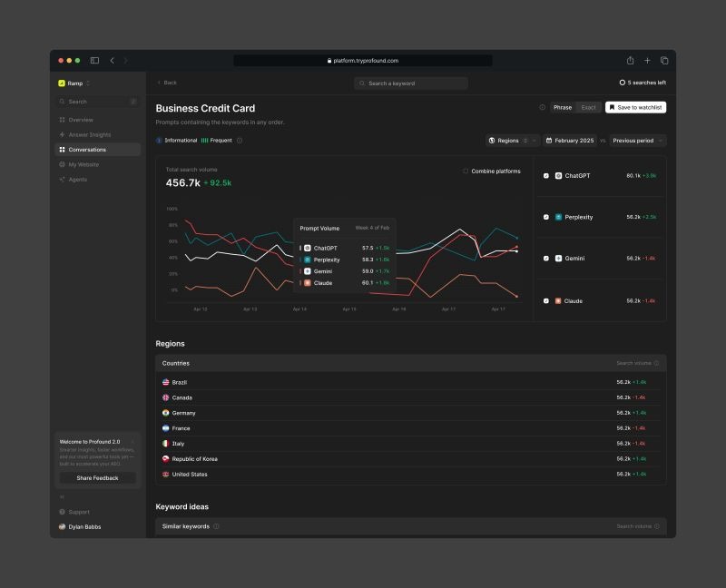The height and width of the screenshot is (588, 726).
Task: Select the Exact match tab
Action: 588,107
